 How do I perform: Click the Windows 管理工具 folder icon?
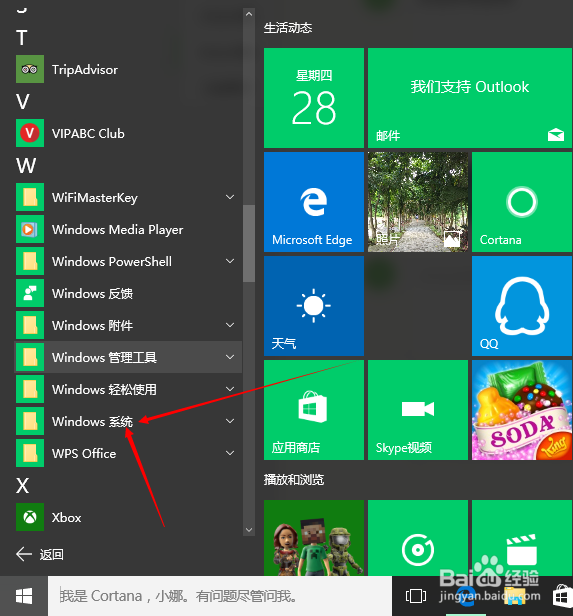[x=30, y=357]
